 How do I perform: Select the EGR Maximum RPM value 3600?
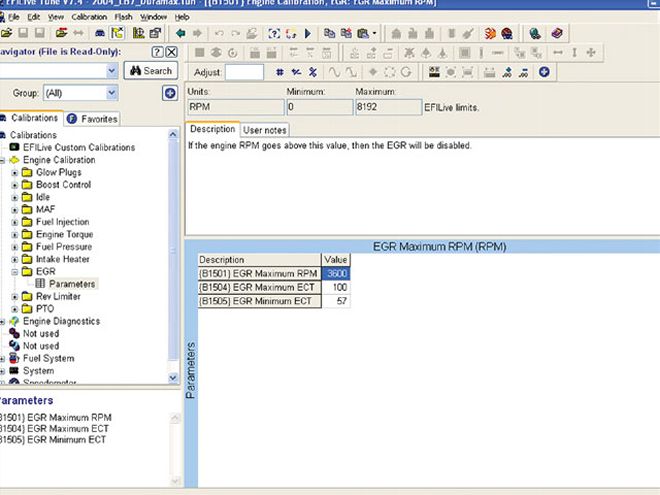tap(336, 274)
